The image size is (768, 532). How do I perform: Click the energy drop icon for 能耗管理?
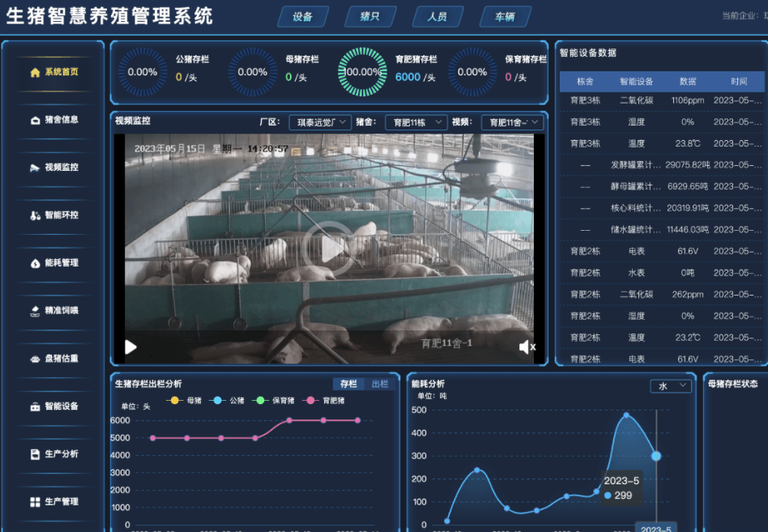coord(35,263)
